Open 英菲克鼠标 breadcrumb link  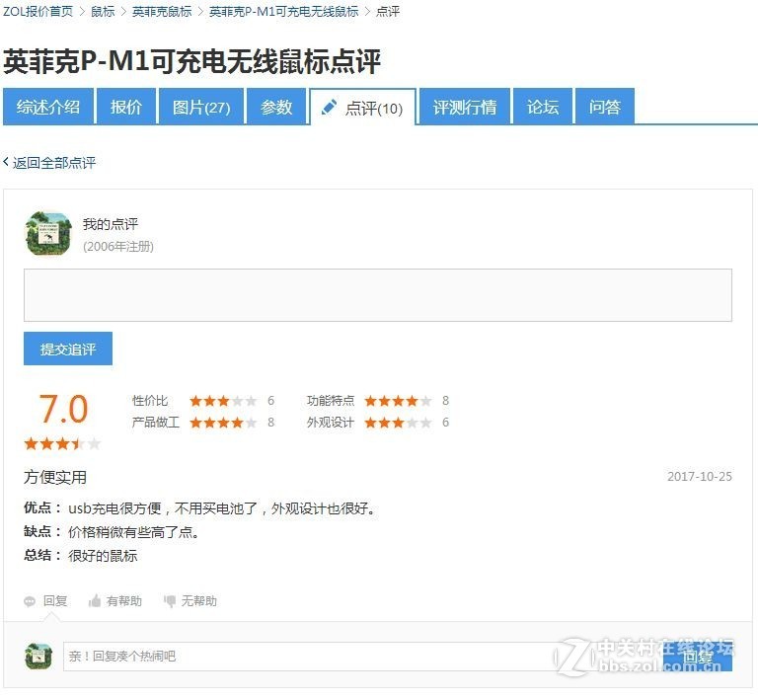[x=162, y=11]
